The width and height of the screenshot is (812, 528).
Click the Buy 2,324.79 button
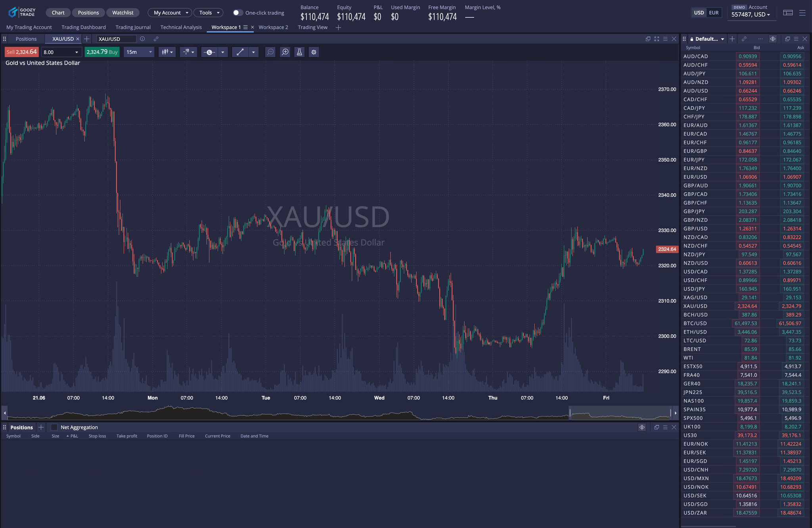[x=102, y=52]
